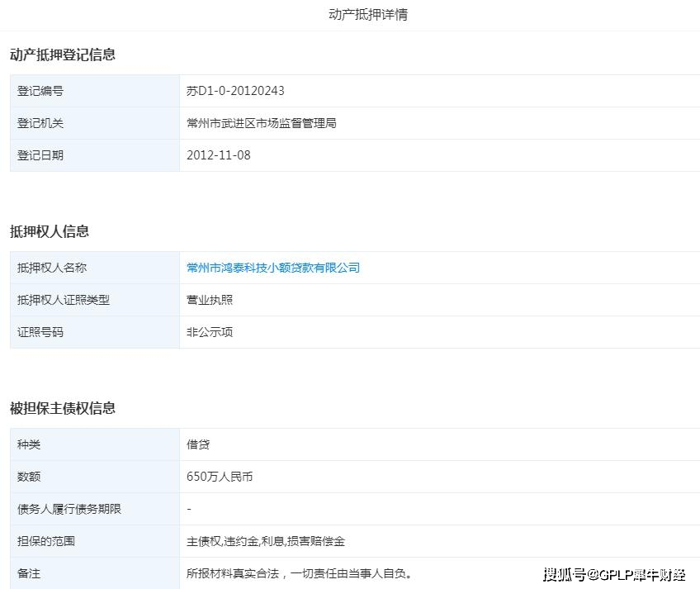Viewport: 700px width, 589px height.
Task: Select the 债务人履行债务期限 label cell
Action: point(95,509)
